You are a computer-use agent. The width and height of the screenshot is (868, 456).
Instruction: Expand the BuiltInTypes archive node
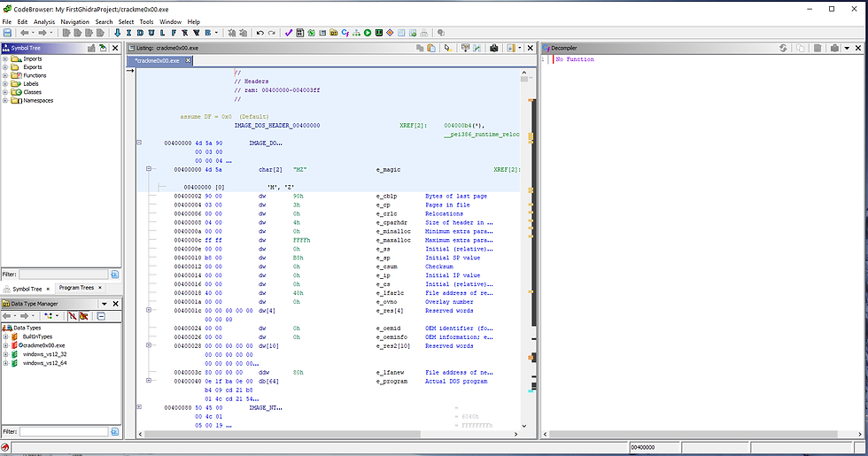5,336
